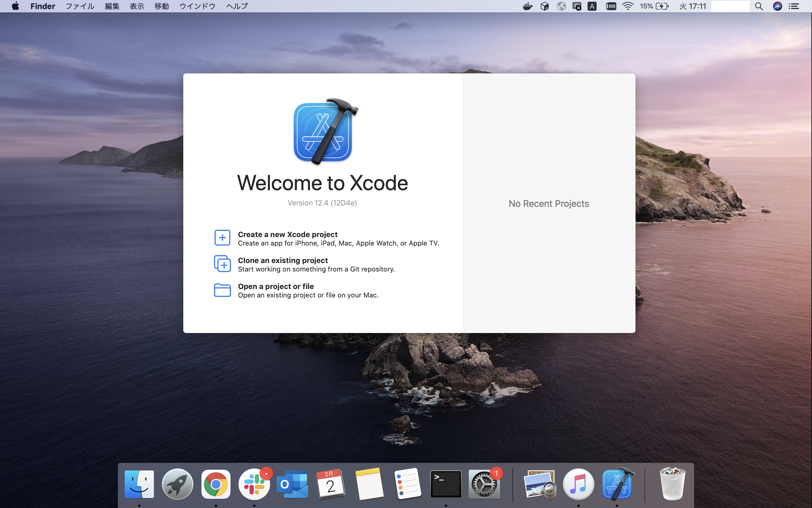Viewport: 812px width, 508px height.
Task: Open Finder from the Dock
Action: pos(139,484)
